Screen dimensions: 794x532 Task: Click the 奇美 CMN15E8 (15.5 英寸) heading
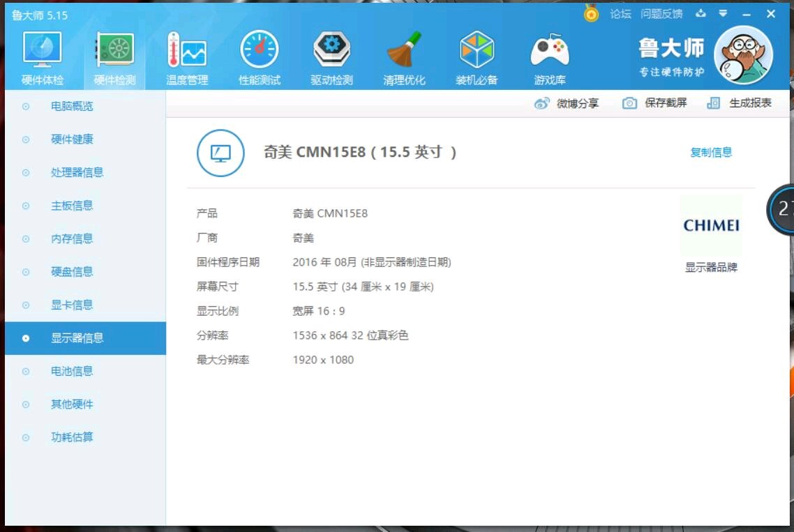pyautogui.click(x=360, y=152)
